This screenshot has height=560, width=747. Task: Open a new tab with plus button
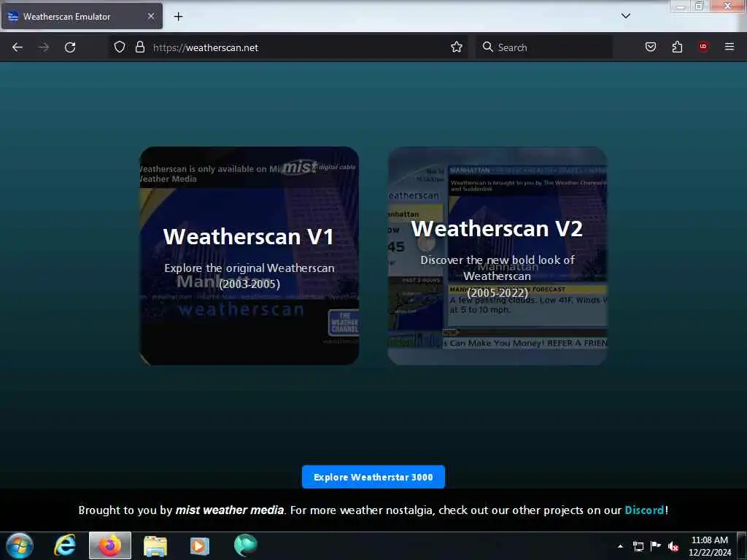[x=178, y=17]
